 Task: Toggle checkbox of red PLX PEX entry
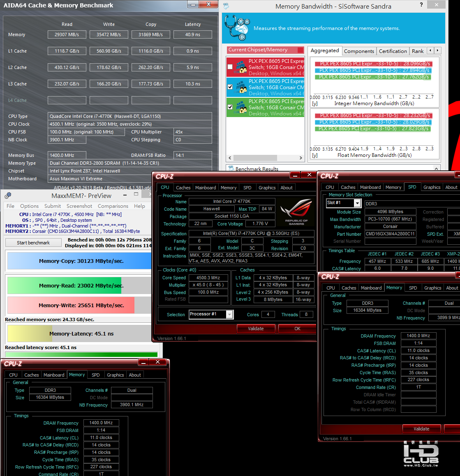230,67
